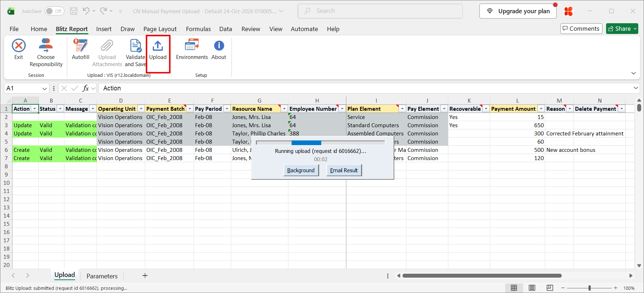This screenshot has width=644, height=293.
Task: Click the Upload ribbon icon
Action: pos(158,46)
